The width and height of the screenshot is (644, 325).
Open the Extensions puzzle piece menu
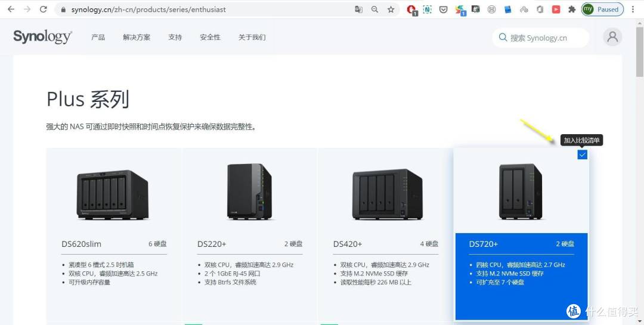tap(572, 9)
